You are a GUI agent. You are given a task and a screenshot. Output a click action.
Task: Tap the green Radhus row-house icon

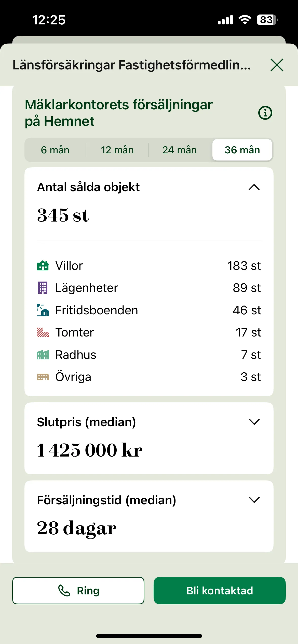[43, 355]
